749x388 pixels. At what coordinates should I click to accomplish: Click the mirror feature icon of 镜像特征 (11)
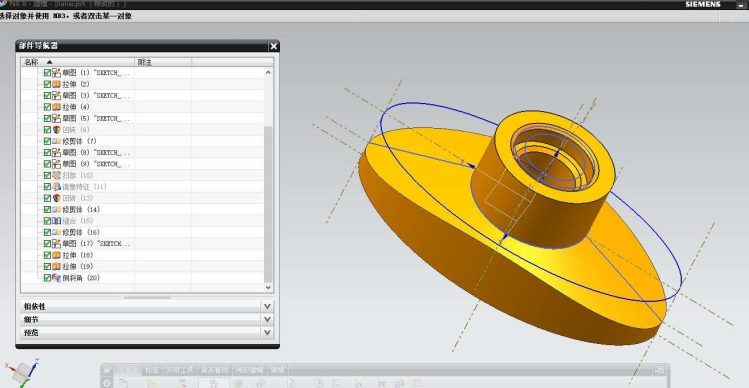pyautogui.click(x=56, y=187)
